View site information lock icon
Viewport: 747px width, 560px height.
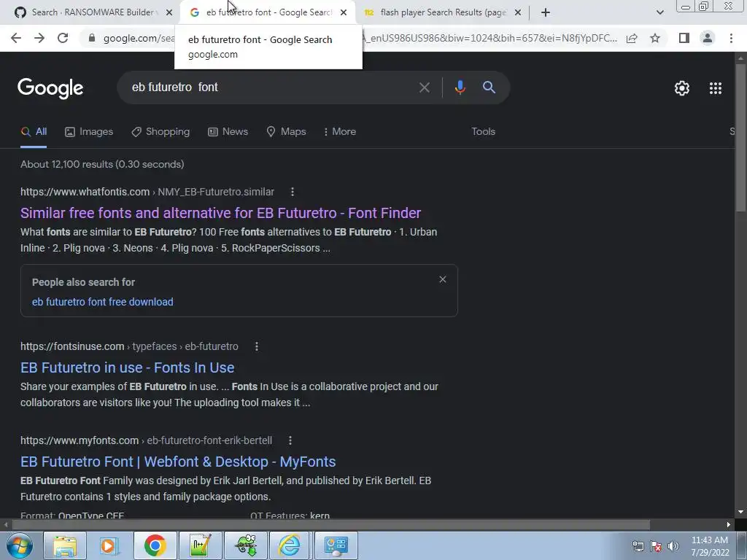92,38
